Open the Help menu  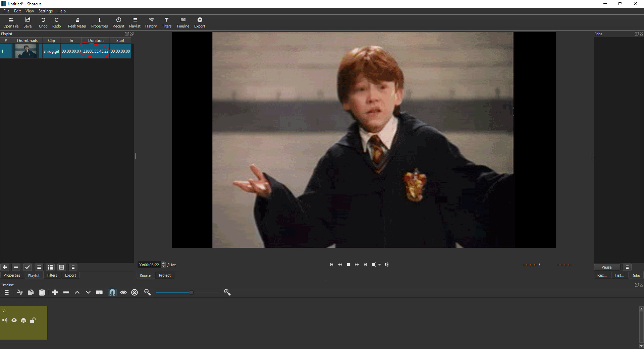tap(61, 11)
